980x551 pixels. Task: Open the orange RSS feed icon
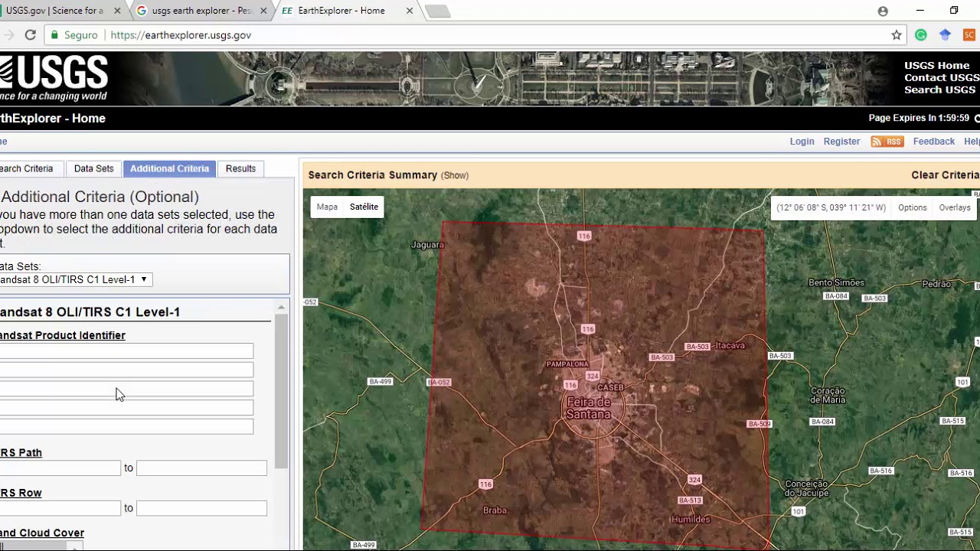[887, 142]
